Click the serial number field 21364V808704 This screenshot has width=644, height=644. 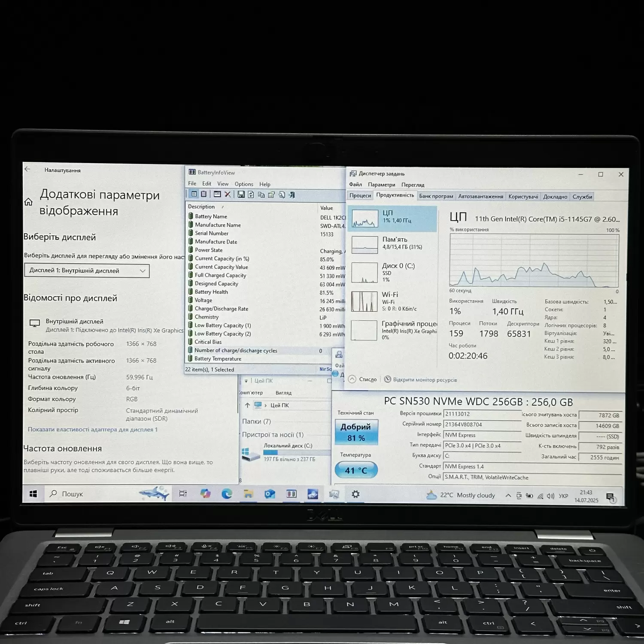(x=482, y=425)
